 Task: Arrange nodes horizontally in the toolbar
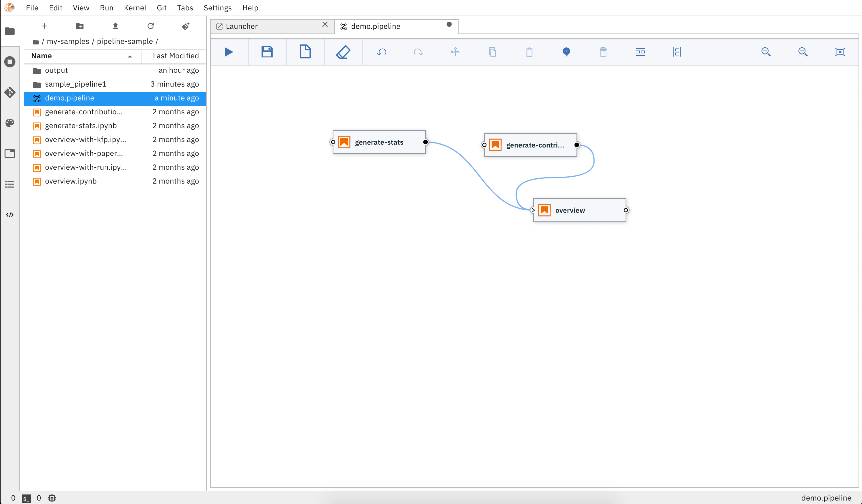[640, 52]
